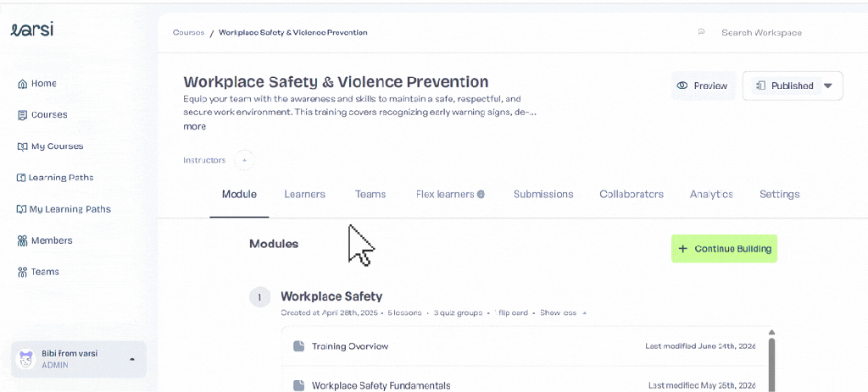
Task: Click the icon next to Published
Action: tap(760, 86)
